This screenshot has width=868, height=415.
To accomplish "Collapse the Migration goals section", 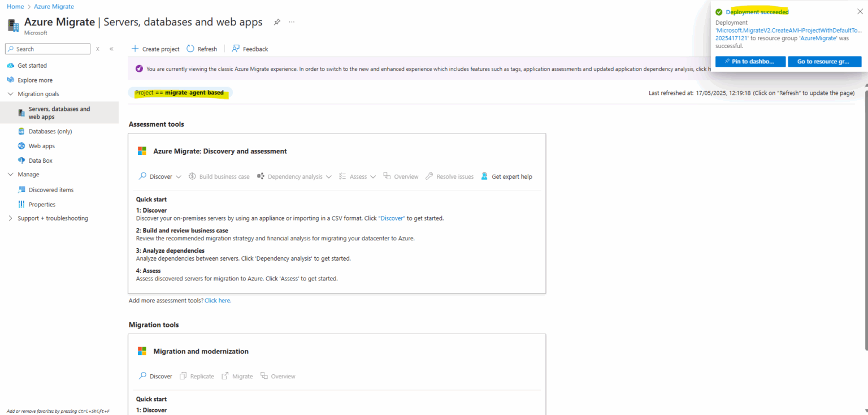I will (x=10, y=94).
